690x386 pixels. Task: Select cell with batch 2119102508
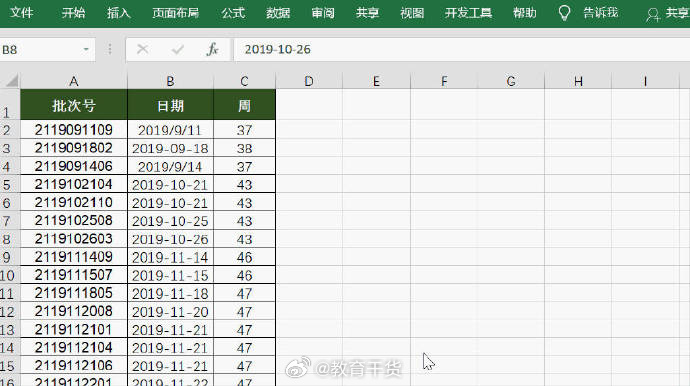pyautogui.click(x=74, y=220)
